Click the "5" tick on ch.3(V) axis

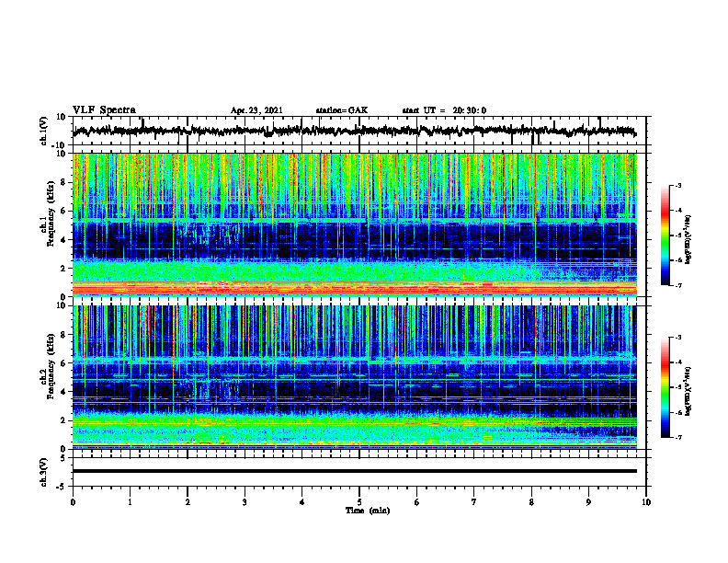(63, 458)
